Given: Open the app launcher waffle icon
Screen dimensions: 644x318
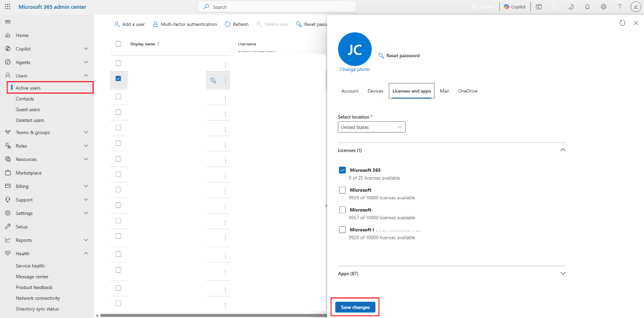Looking at the screenshot, I should tap(8, 7).
